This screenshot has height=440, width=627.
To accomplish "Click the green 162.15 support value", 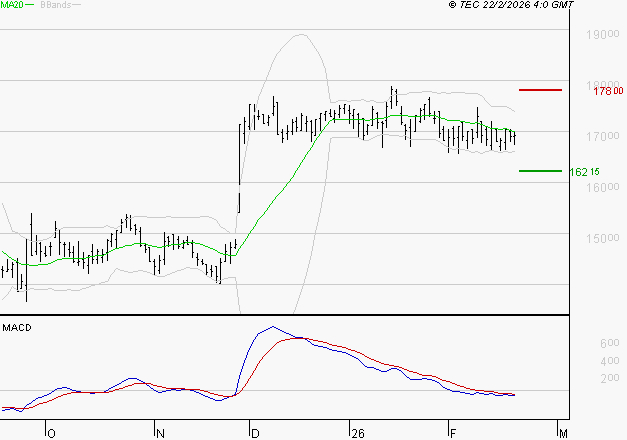I will 584,172.
